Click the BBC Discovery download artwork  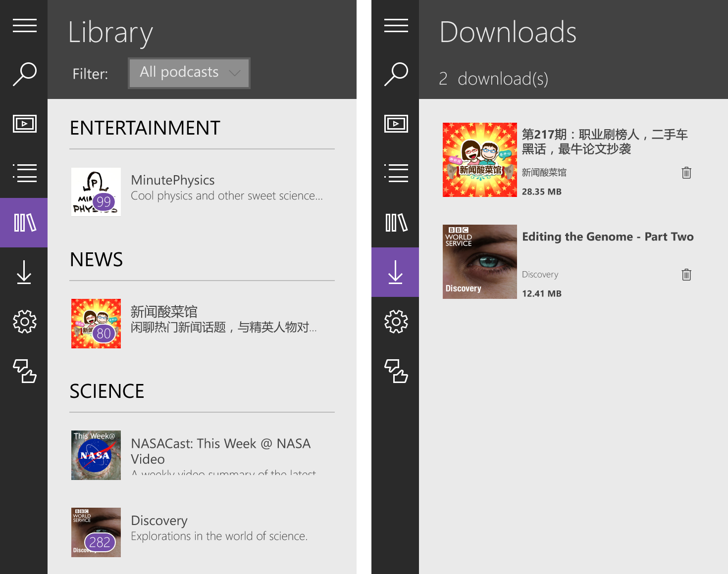(x=479, y=261)
